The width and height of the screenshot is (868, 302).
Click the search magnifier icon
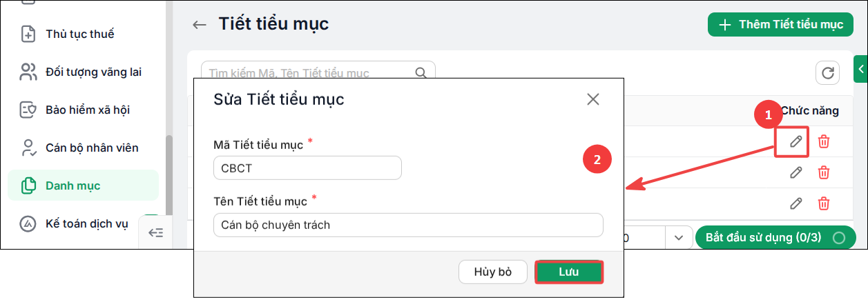tap(420, 72)
